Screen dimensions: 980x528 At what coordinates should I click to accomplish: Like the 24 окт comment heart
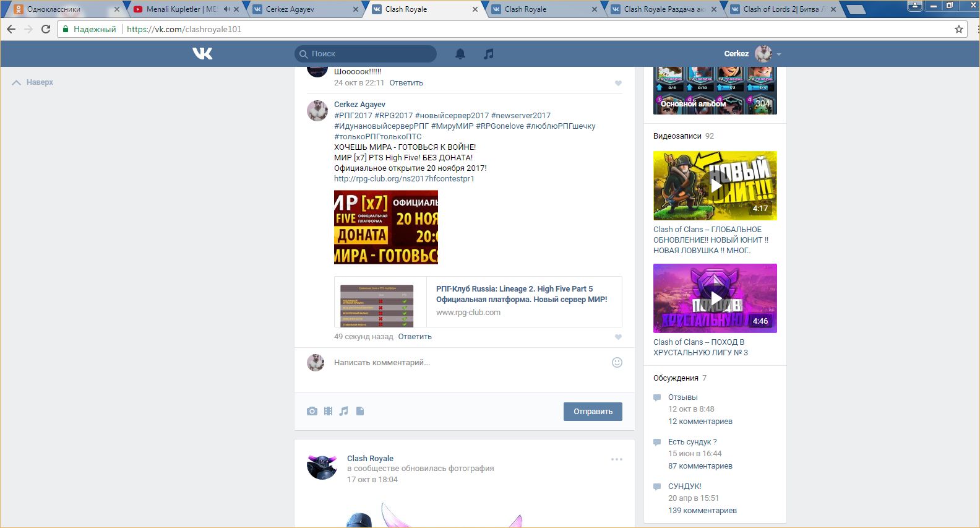click(618, 84)
